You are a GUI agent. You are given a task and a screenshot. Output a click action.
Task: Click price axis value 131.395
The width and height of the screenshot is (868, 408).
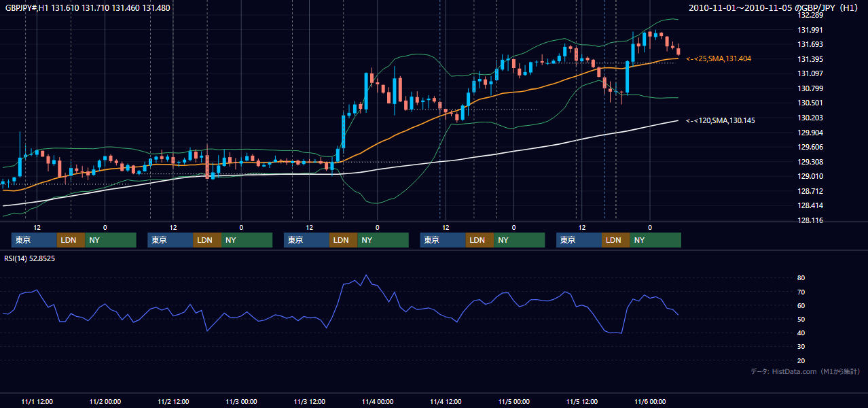[810, 59]
